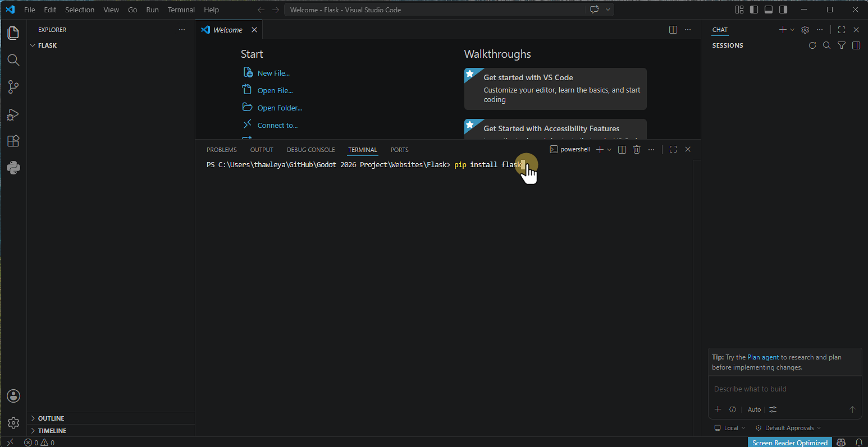
Task: Open the Selection menu
Action: click(x=80, y=10)
